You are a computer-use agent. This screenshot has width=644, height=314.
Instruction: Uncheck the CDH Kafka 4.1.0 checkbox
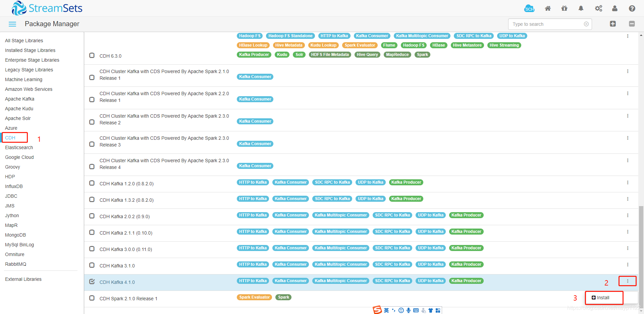pyautogui.click(x=92, y=281)
